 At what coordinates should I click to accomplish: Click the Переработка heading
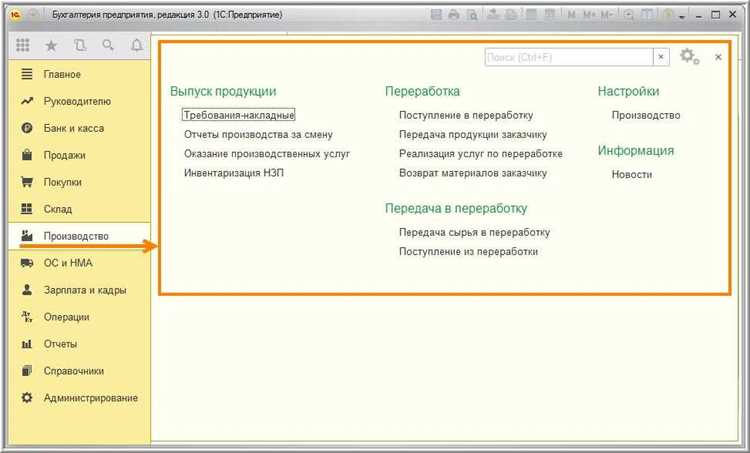coord(422,91)
